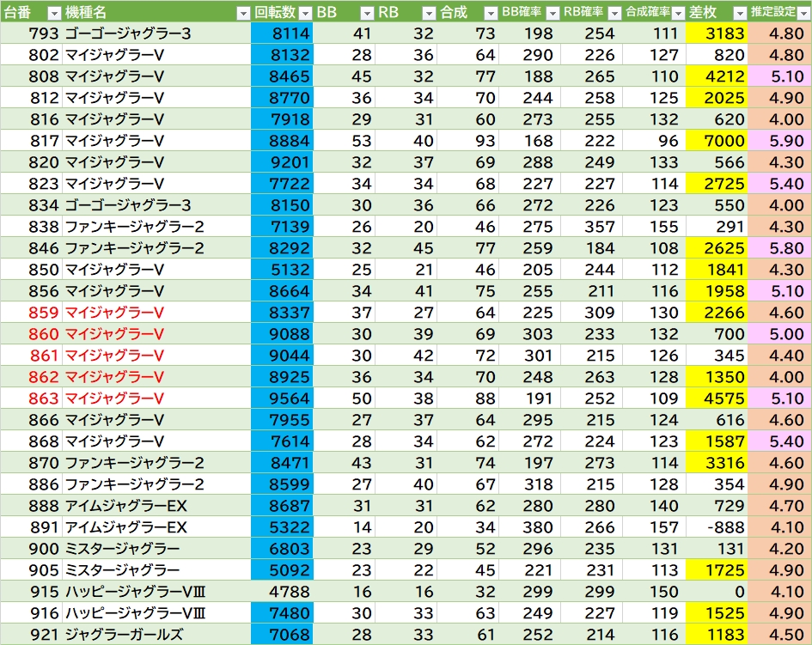
Task: Select rotation count 8465 in row 808
Action: pyautogui.click(x=282, y=76)
